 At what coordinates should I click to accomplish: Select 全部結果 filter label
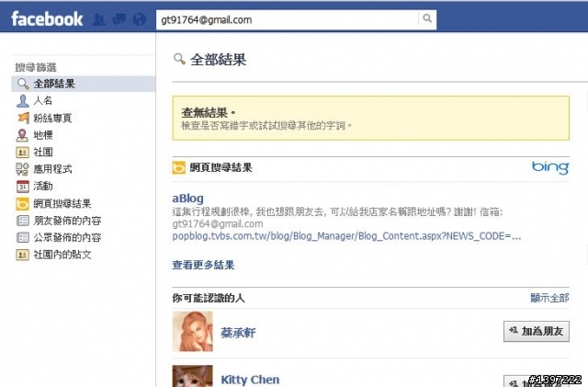coord(54,84)
